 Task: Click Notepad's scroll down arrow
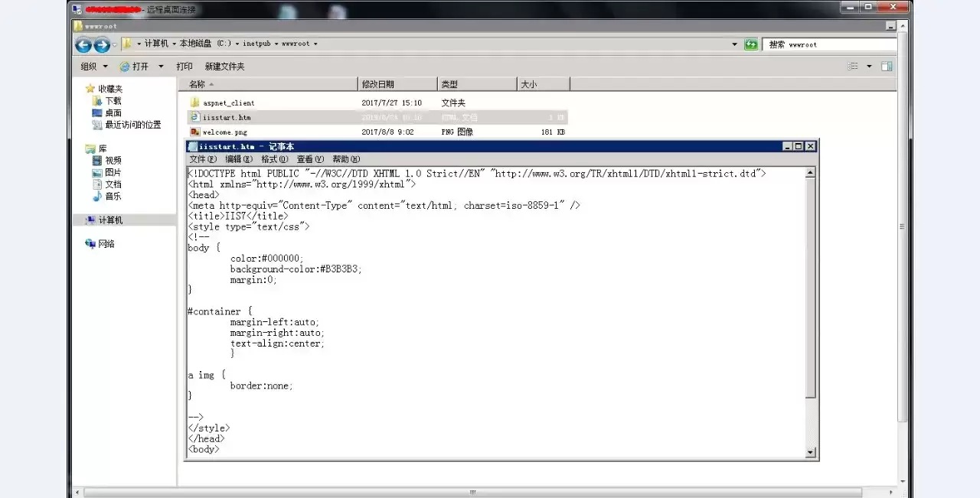(812, 453)
